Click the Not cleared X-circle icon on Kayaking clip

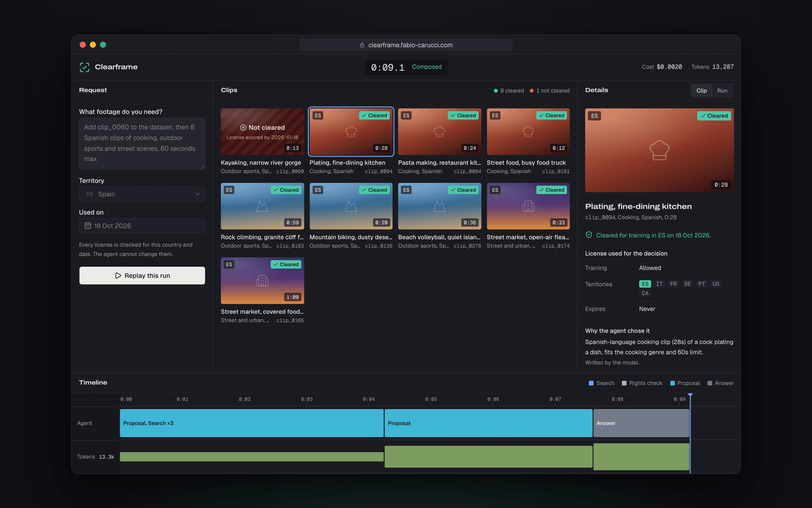coord(243,128)
